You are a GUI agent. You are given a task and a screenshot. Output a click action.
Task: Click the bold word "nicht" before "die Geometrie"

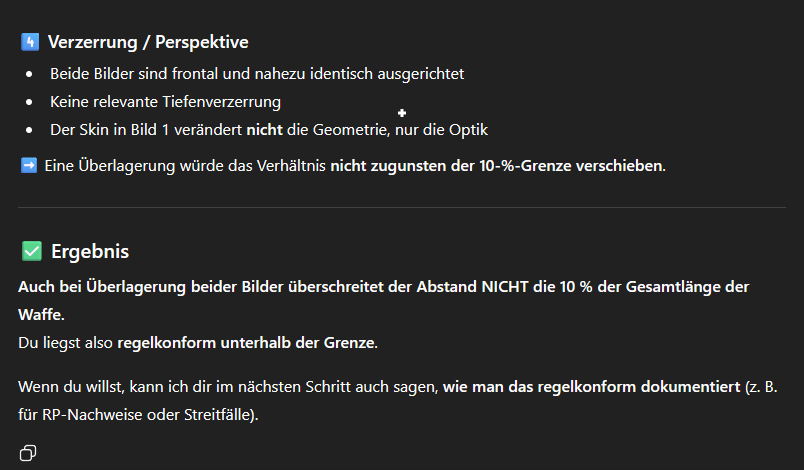tap(263, 130)
